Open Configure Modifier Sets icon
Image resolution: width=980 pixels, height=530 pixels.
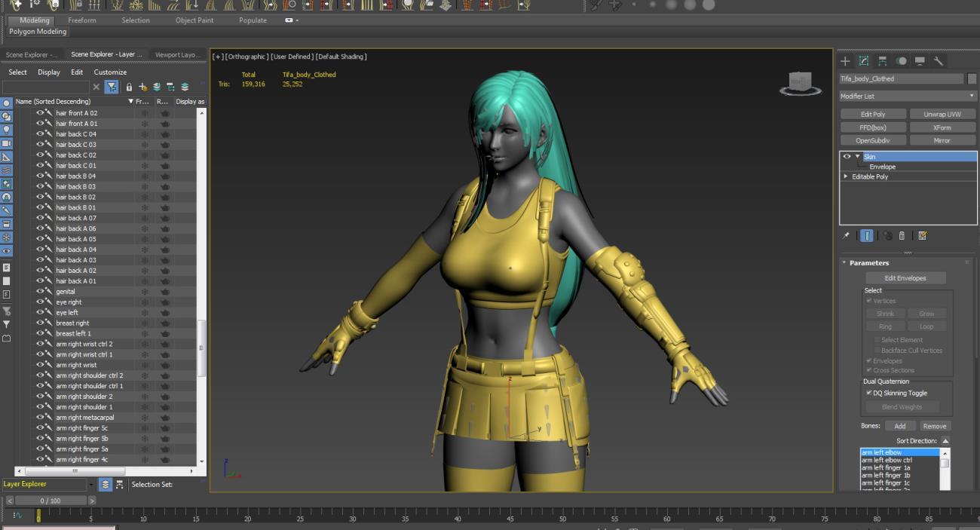(x=922, y=236)
